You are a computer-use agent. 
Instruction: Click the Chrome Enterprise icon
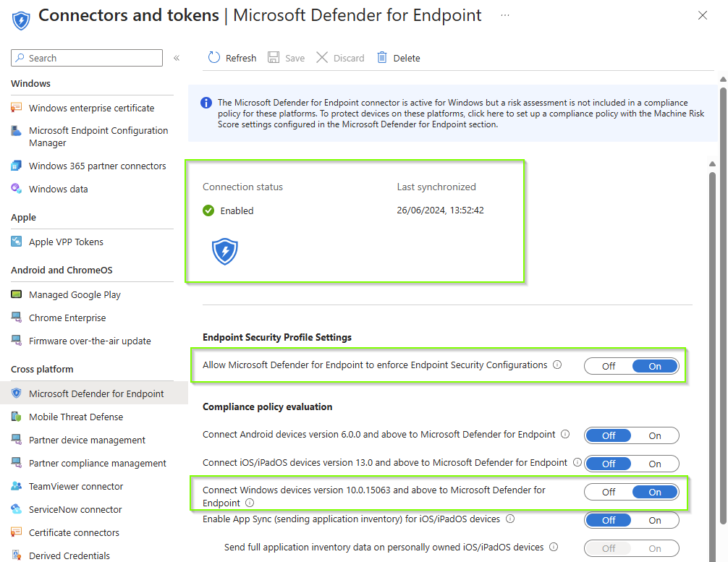16,318
